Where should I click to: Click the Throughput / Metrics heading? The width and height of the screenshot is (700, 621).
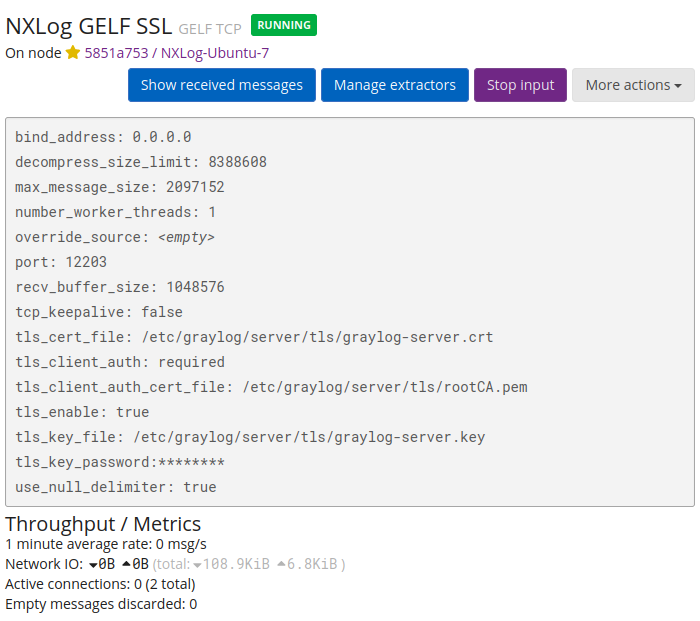pos(103,524)
